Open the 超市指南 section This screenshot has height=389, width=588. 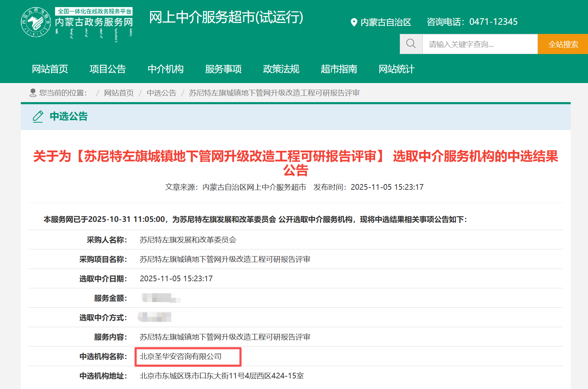(x=339, y=69)
